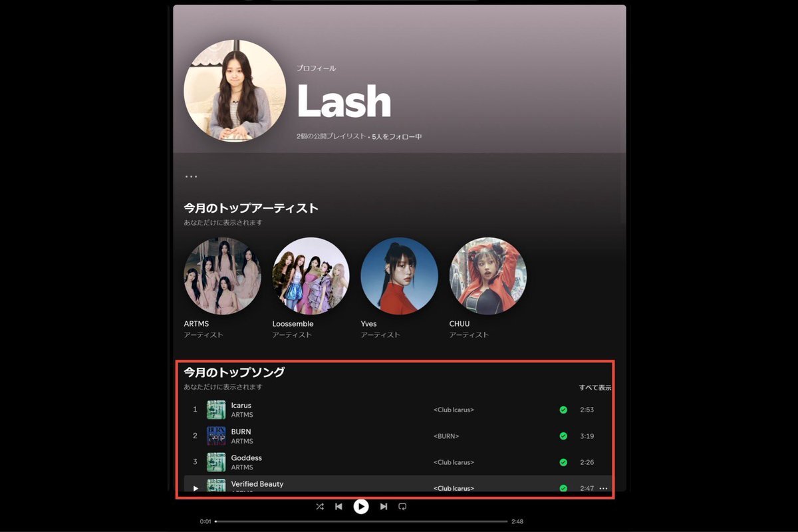Click the 0:01 elapsed time label
Screen dimensions: 798x532
pos(205,521)
